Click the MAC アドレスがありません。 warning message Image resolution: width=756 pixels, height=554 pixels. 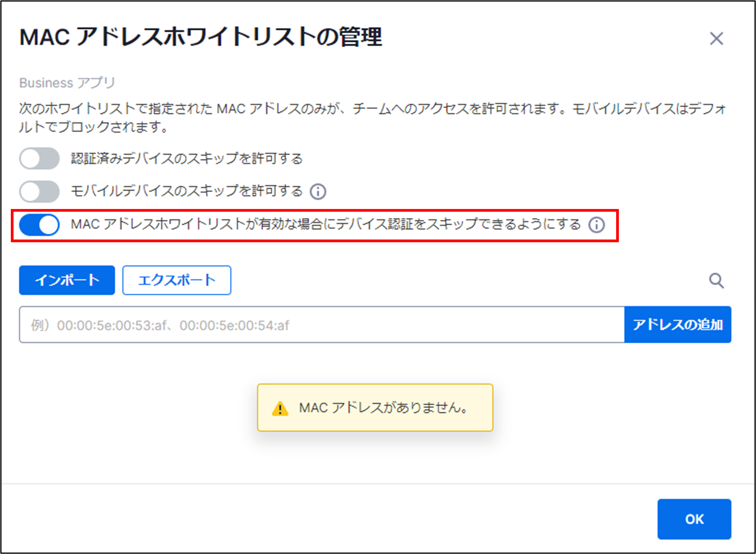(x=375, y=408)
